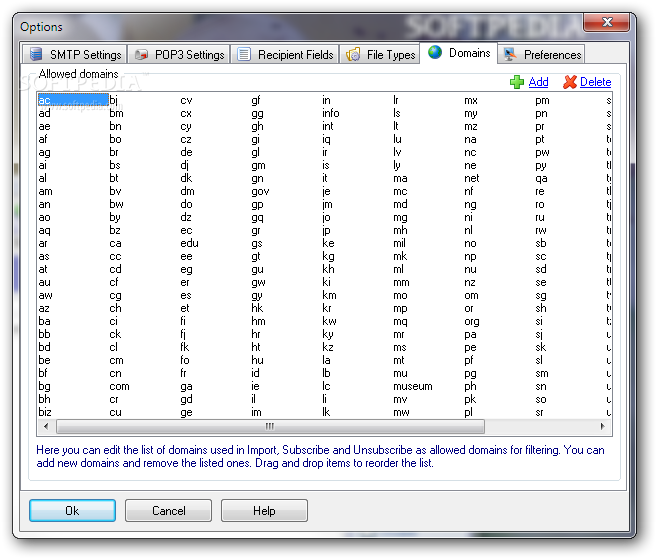Select the "cv" domain entry

pos(186,100)
